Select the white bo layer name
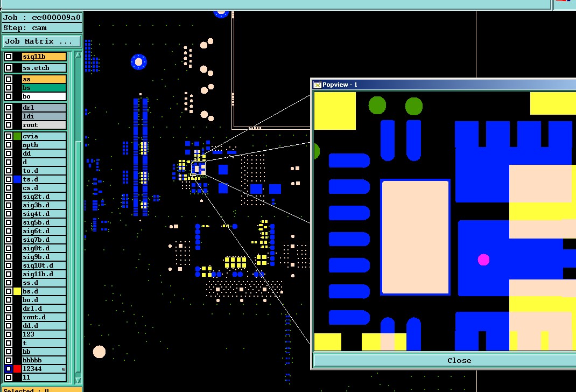The height and width of the screenshot is (392, 576). (x=44, y=96)
